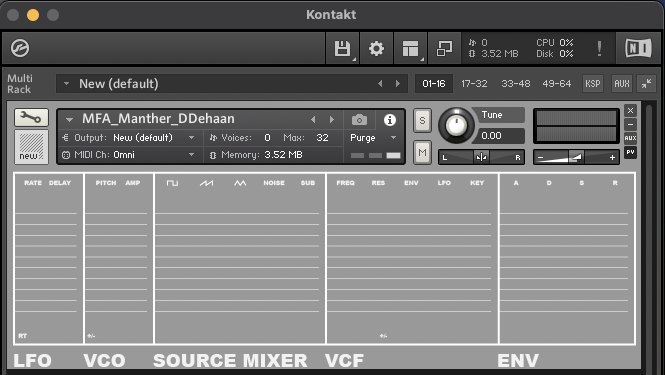665x375 pixels.
Task: Show instrument info with i icon
Action: pos(389,120)
